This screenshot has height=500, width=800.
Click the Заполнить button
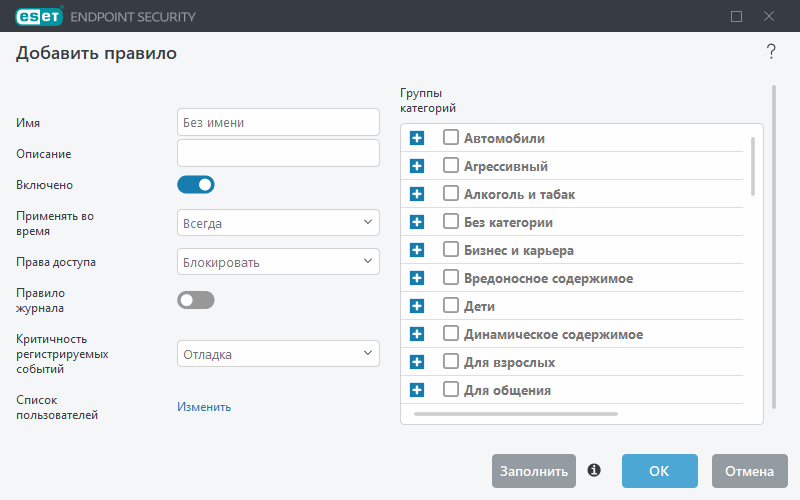[x=534, y=471]
